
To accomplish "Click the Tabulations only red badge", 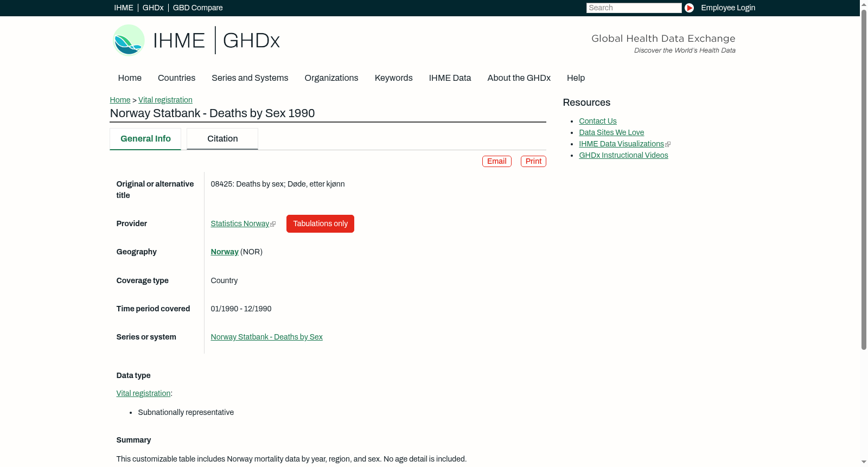I will coord(320,223).
